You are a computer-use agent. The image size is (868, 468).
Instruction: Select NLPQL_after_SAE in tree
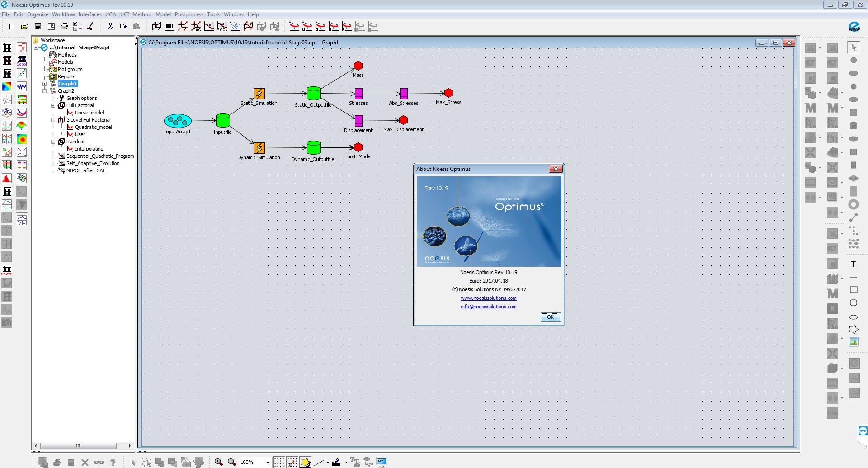(x=86, y=170)
